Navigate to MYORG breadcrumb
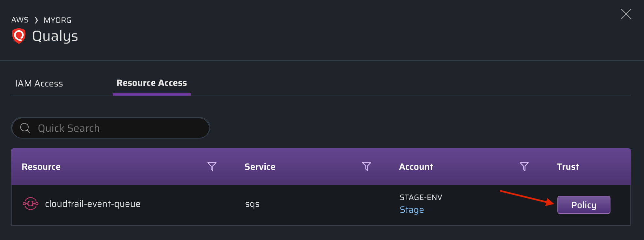The width and height of the screenshot is (644, 240). 58,20
